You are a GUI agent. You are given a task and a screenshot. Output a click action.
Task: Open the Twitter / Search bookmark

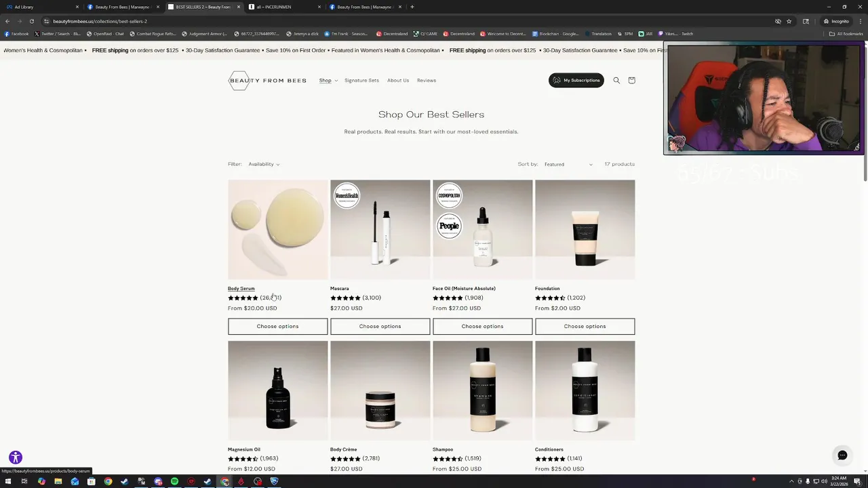[57, 33]
